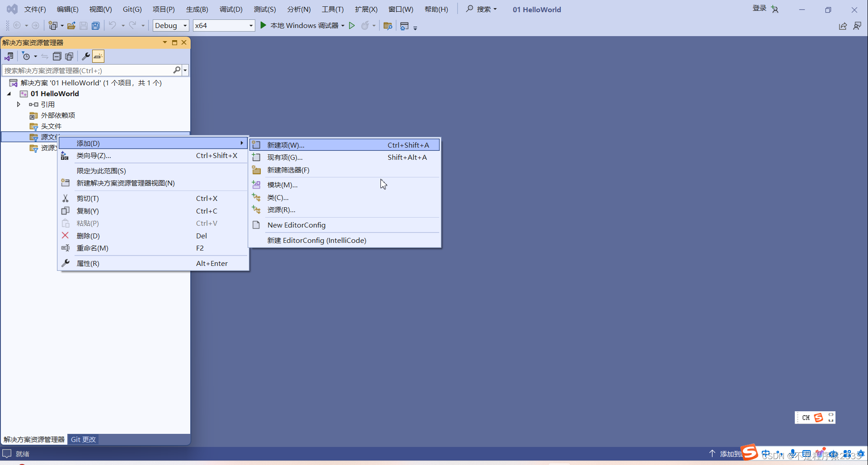The image size is (868, 465).
Task: Select the 头文件 folder
Action: [x=51, y=126]
